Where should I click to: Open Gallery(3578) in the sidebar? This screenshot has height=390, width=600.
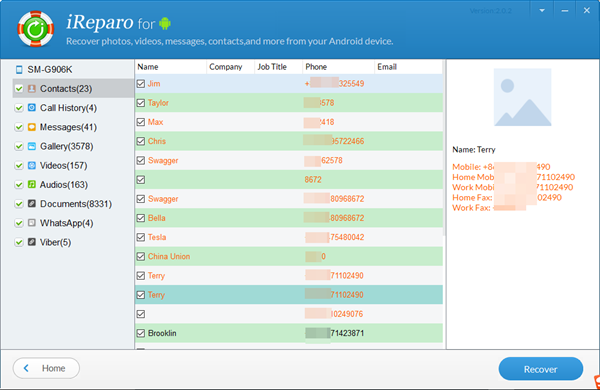[67, 146]
